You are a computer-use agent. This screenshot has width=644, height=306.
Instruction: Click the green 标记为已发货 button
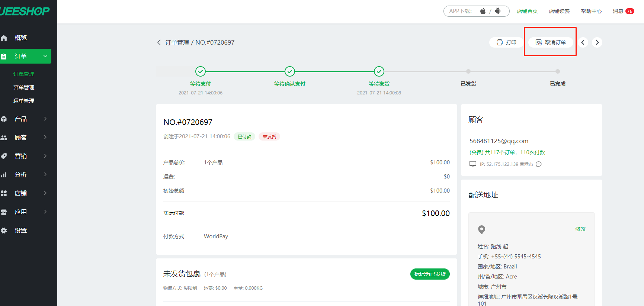click(430, 274)
